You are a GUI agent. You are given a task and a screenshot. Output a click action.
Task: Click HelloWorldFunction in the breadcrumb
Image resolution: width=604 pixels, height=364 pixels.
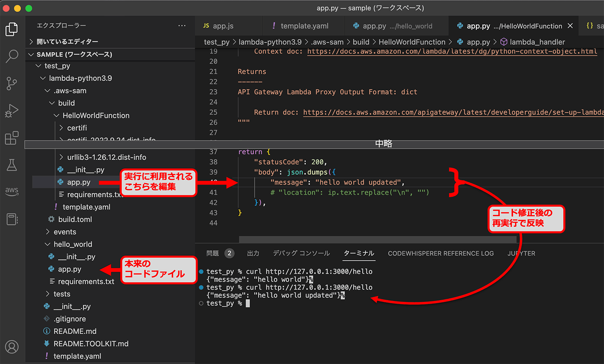[412, 42]
